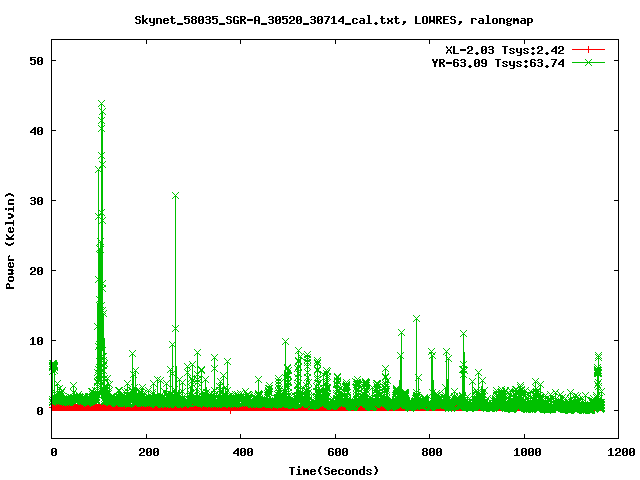Click the highest green peak marker near 44 Kelvin
640x480 pixels.
point(102,103)
